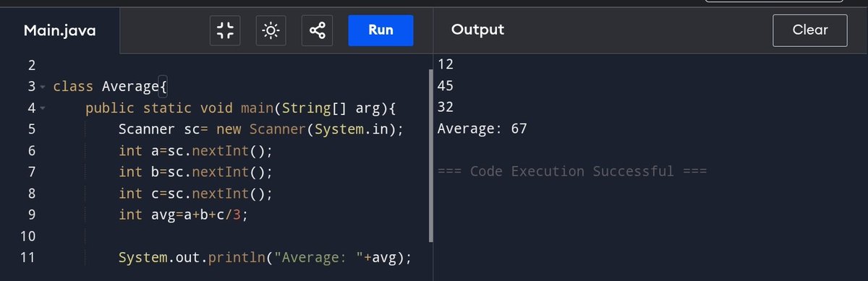Click the 'Average: 67' output line
The width and height of the screenshot is (868, 281).
482,129
